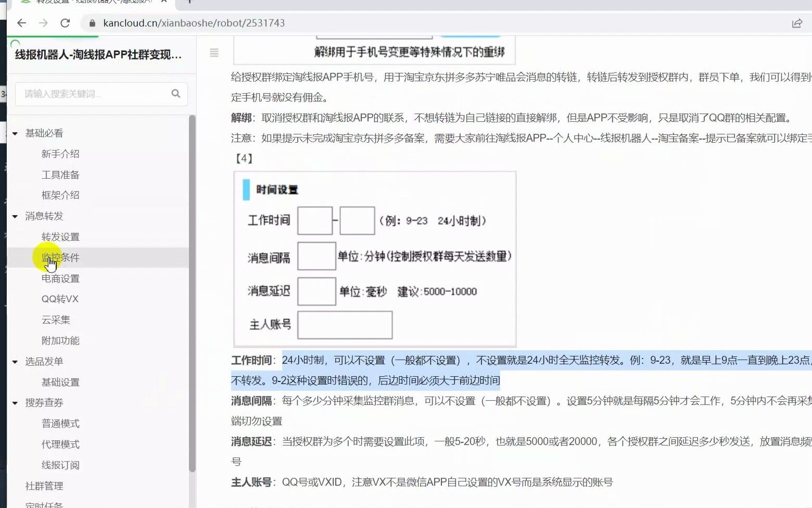Image resolution: width=812 pixels, height=508 pixels.
Task: Open the 附加功能 page
Action: coord(60,340)
